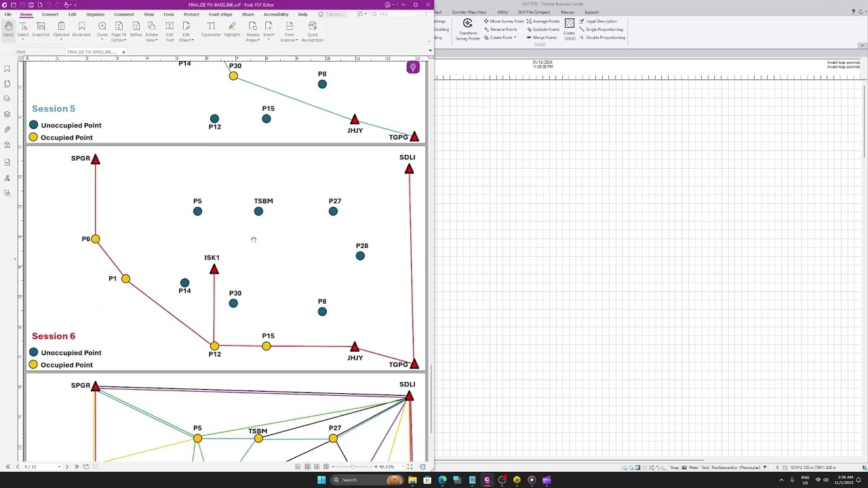Select the Typewriter tool
This screenshot has width=868, height=488.
(x=211, y=29)
